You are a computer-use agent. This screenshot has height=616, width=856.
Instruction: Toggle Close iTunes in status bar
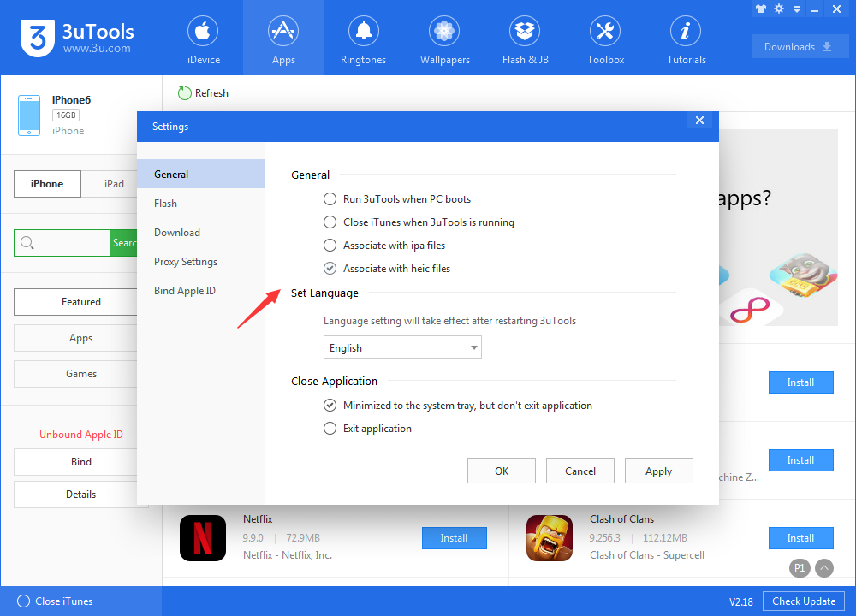coord(23,601)
